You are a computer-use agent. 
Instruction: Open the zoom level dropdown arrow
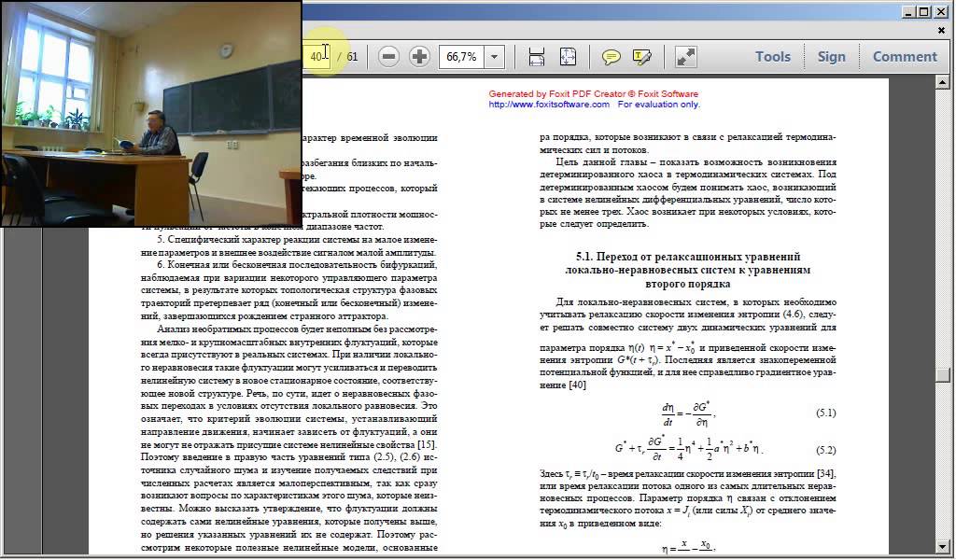tap(495, 57)
